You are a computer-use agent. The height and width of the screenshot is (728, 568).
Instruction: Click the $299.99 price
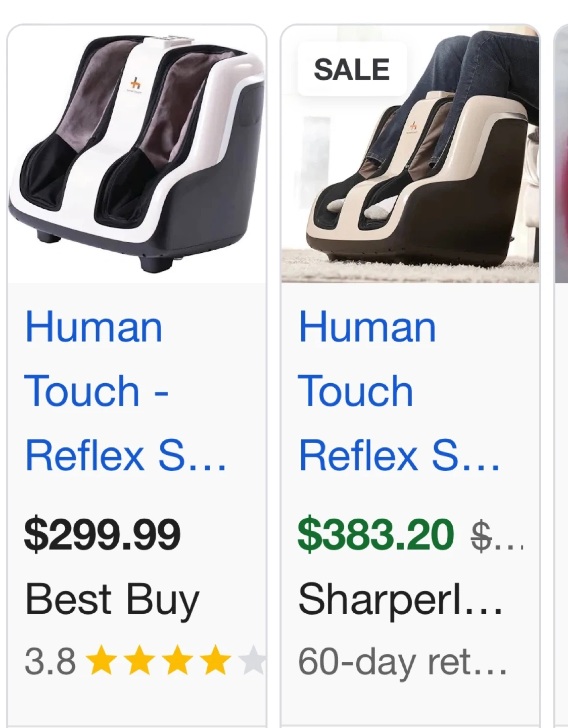[x=102, y=534]
